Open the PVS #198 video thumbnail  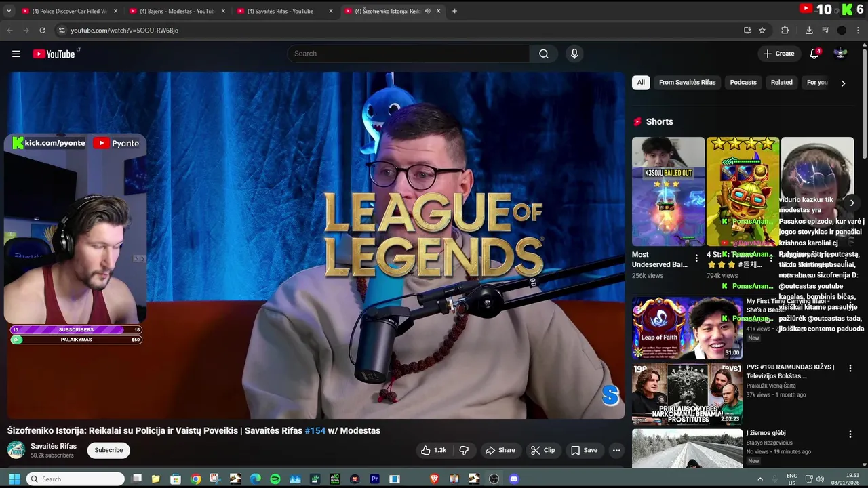tap(687, 394)
